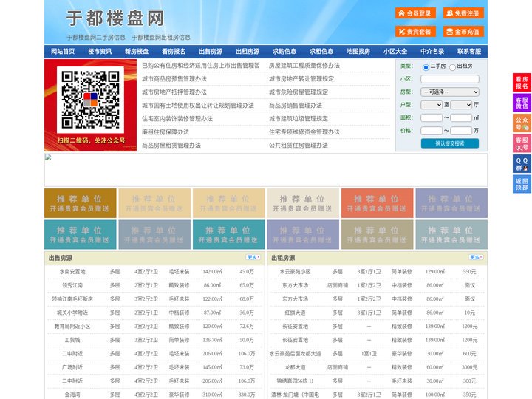Click the broken image banner icon
Screen dimensions: 532x399
click(48, 157)
